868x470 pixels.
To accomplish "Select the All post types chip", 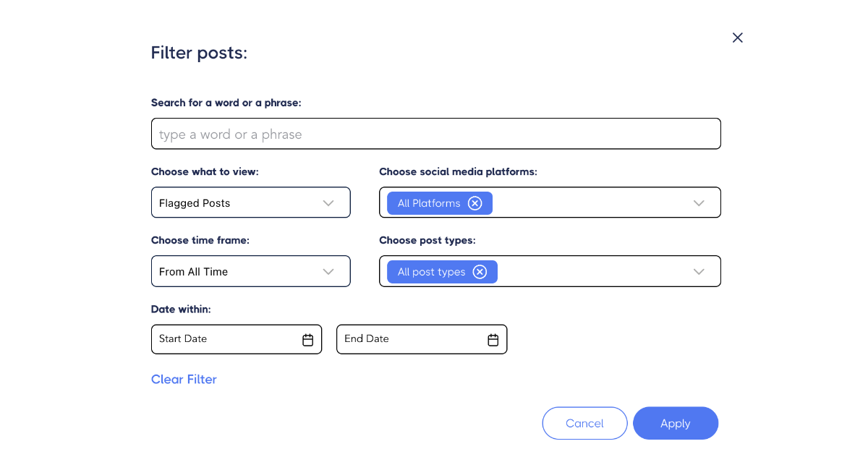I will point(431,272).
